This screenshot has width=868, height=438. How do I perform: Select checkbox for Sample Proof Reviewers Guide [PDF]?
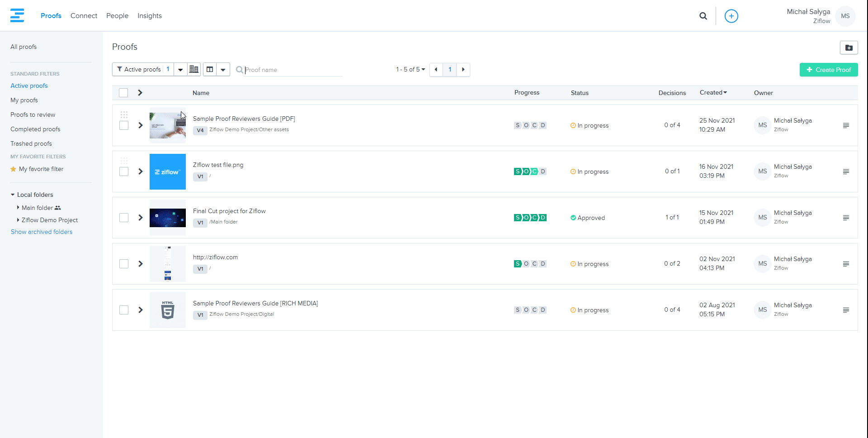[124, 125]
